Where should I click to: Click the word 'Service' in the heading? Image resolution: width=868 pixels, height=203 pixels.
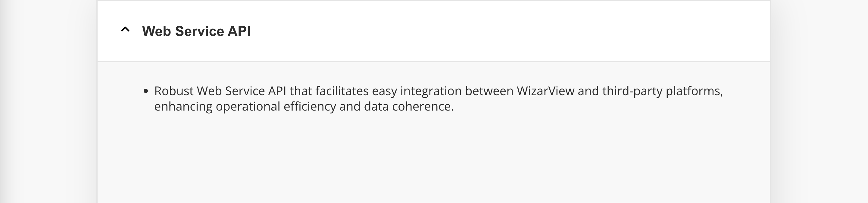199,31
